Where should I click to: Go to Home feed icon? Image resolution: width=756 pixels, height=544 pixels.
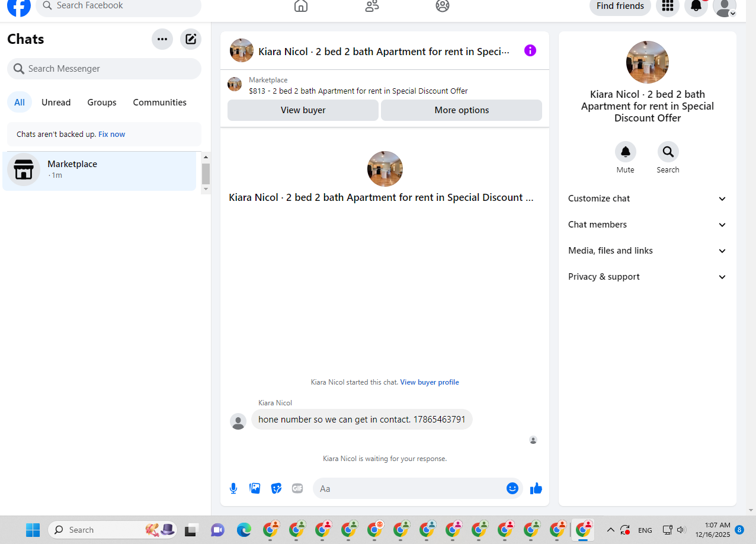[301, 6]
